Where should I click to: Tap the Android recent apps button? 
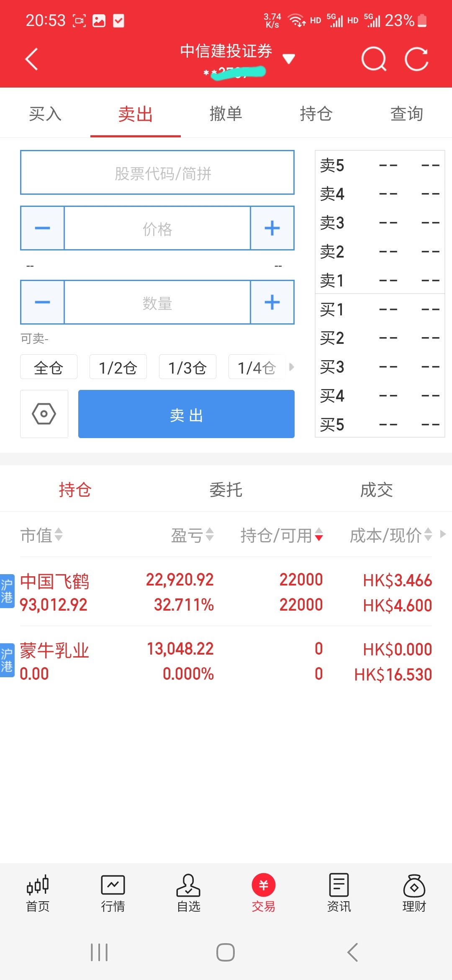99,952
